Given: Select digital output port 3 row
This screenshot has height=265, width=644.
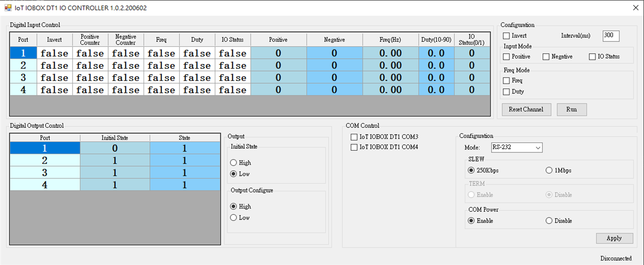Looking at the screenshot, I should [45, 173].
